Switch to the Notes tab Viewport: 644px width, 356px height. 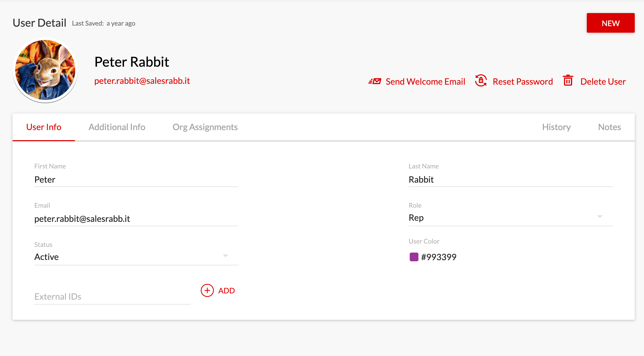(609, 127)
